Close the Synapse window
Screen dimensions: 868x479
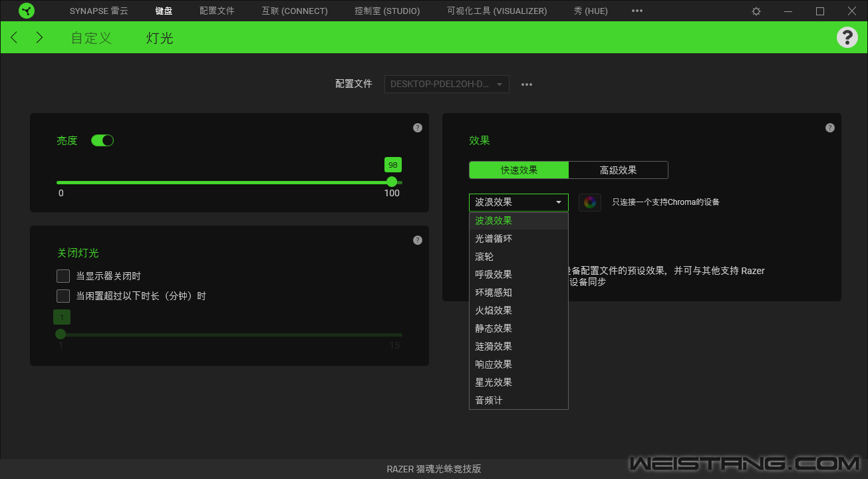pos(852,11)
